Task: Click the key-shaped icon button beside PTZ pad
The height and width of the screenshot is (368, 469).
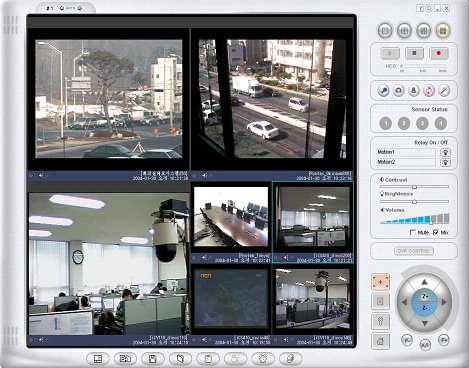Action: click(x=380, y=321)
